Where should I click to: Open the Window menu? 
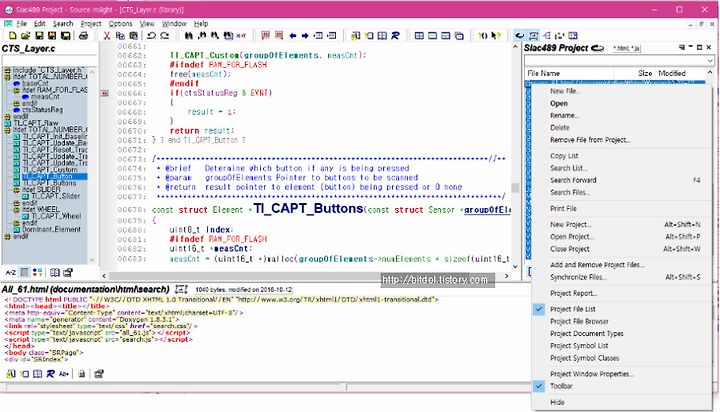tap(174, 23)
